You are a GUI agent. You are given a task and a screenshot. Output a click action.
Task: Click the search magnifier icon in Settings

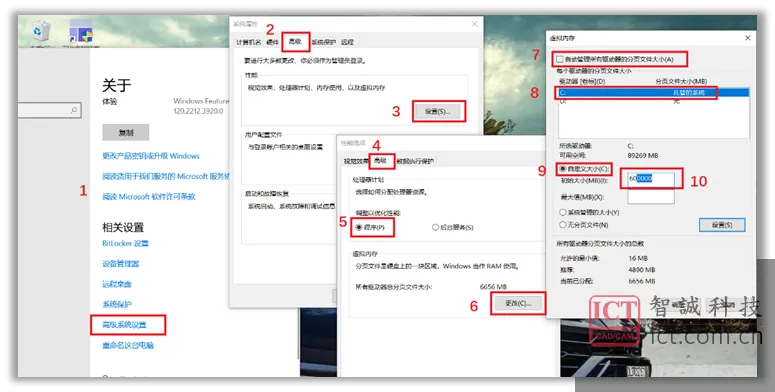coord(74,110)
